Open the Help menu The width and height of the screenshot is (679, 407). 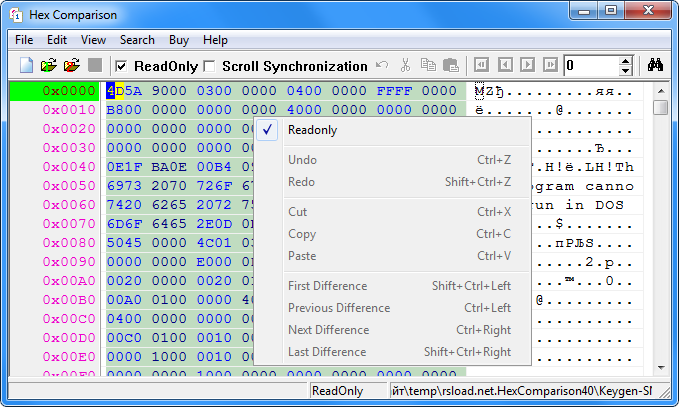[215, 40]
